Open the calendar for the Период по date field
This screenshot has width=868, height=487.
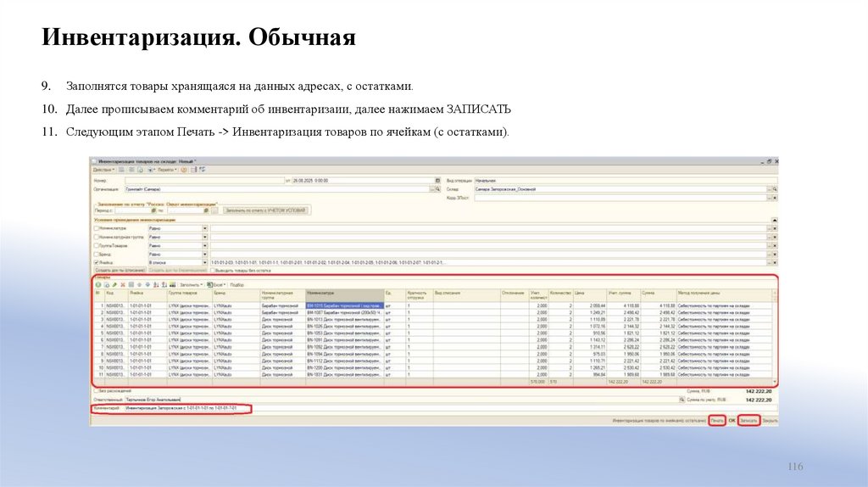206,210
